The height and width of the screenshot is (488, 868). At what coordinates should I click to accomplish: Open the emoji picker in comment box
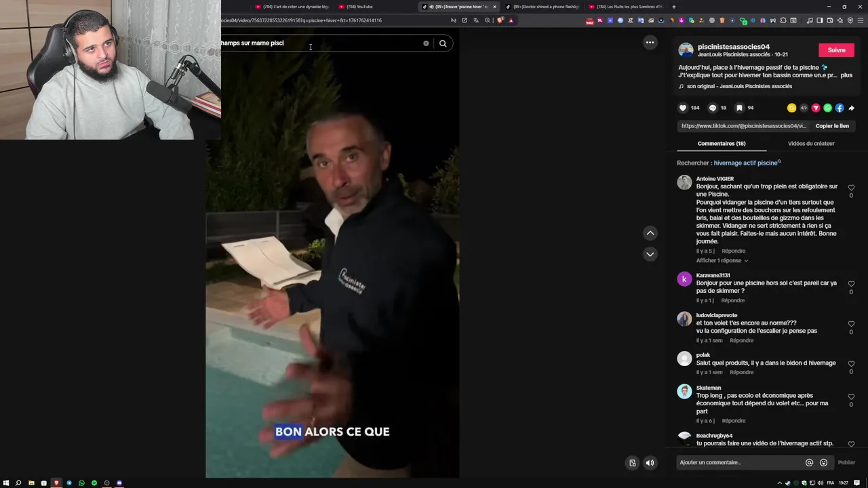(x=823, y=462)
